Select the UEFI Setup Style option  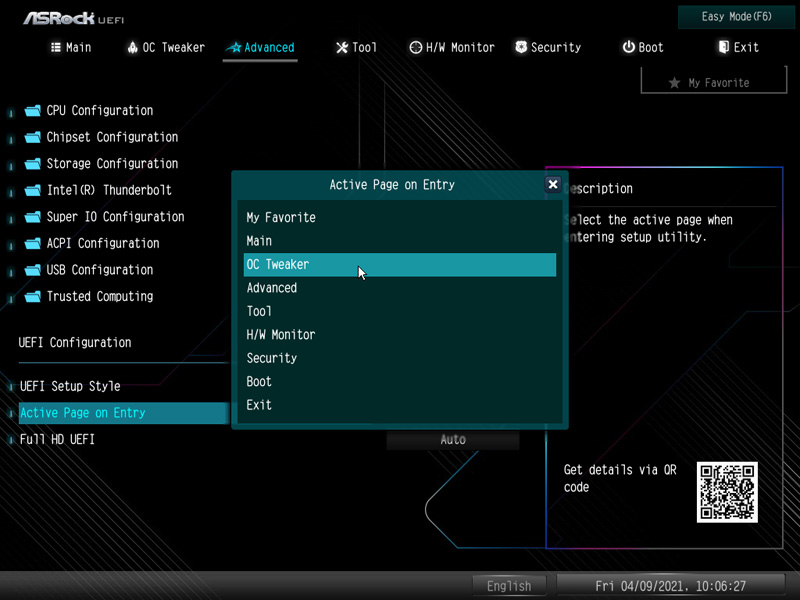70,386
